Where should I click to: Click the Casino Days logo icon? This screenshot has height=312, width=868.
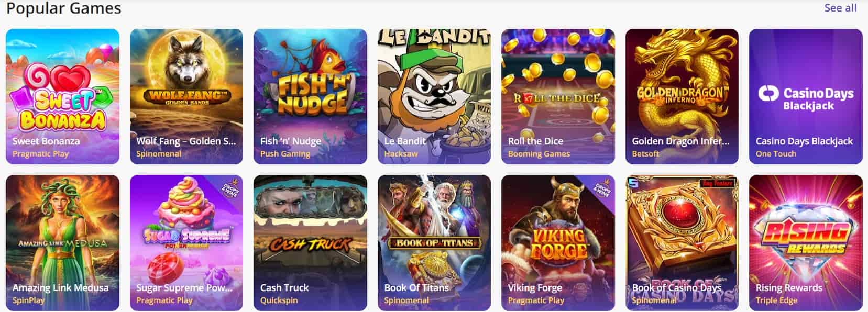(768, 94)
